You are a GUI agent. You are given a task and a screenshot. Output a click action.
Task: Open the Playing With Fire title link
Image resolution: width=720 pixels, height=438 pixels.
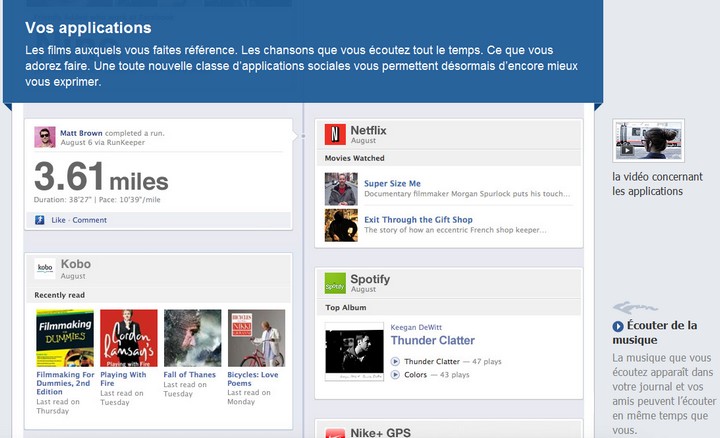coord(123,379)
